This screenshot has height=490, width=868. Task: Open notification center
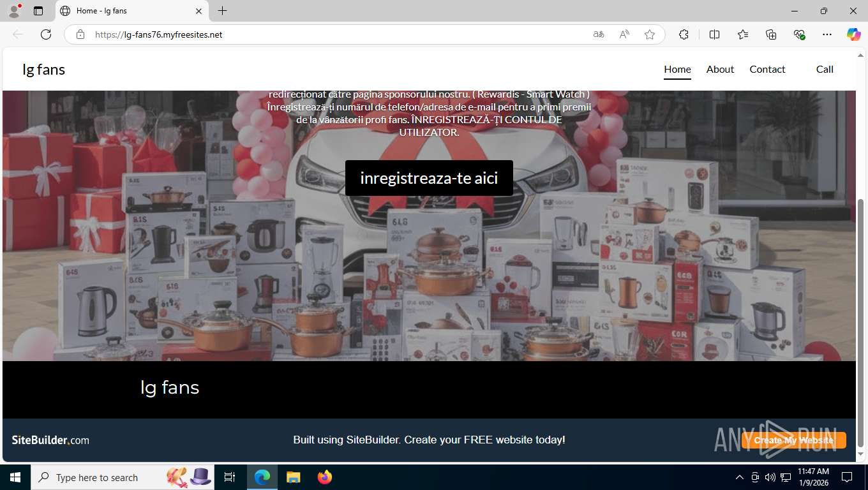tap(847, 477)
